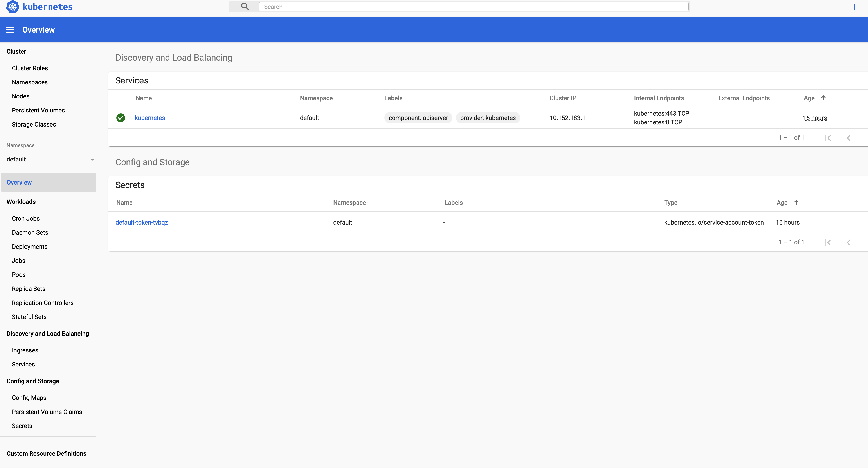Click the green status icon for kubernetes service
The image size is (868, 468).
(x=121, y=118)
